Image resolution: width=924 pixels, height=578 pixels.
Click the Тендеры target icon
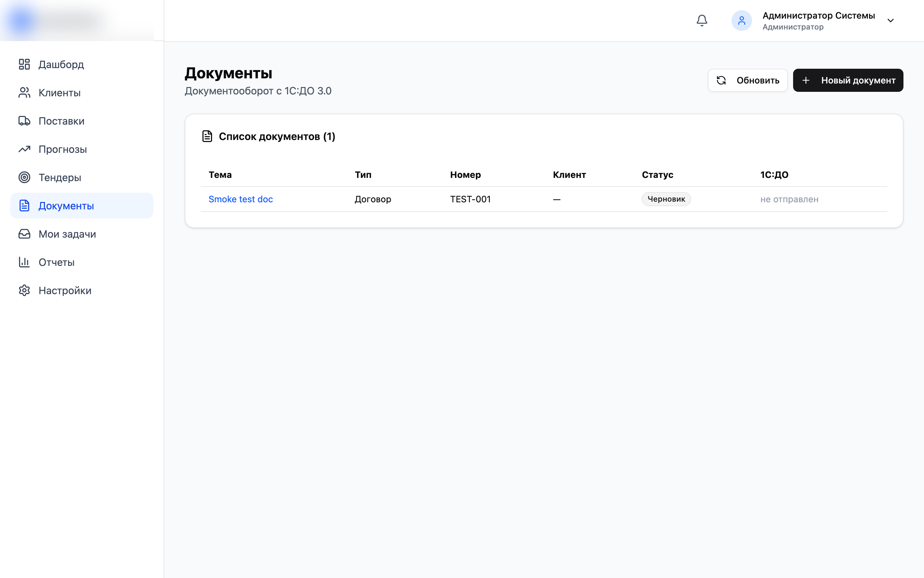pyautogui.click(x=24, y=177)
